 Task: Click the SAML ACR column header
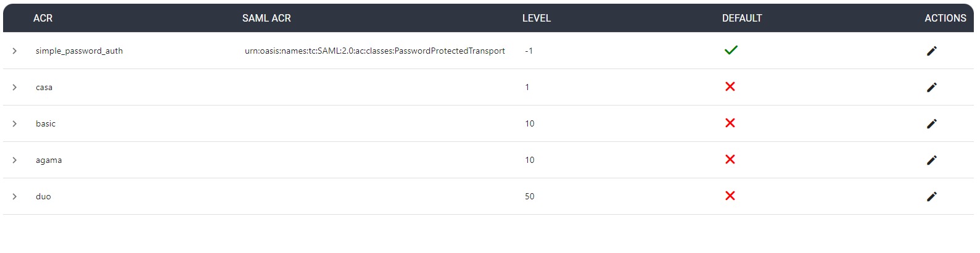tap(266, 18)
